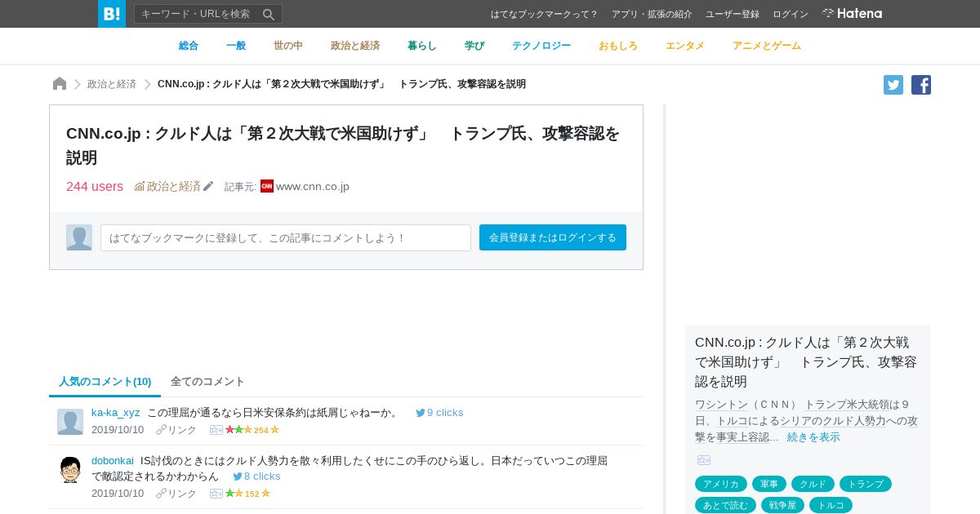Screen dimensions: 980x514
Task: Click ユーザー登録 link
Action: (x=733, y=14)
